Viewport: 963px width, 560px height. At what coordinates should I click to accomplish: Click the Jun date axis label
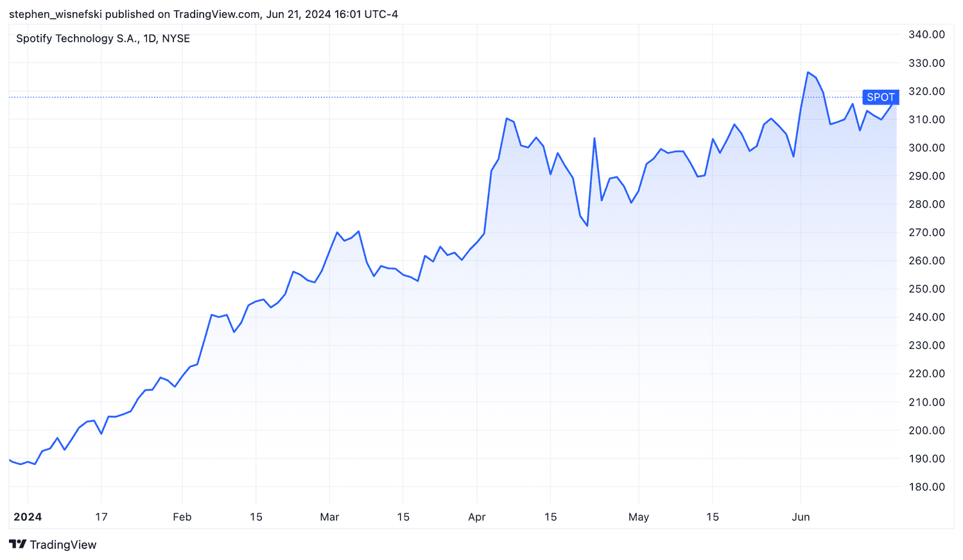tap(801, 517)
